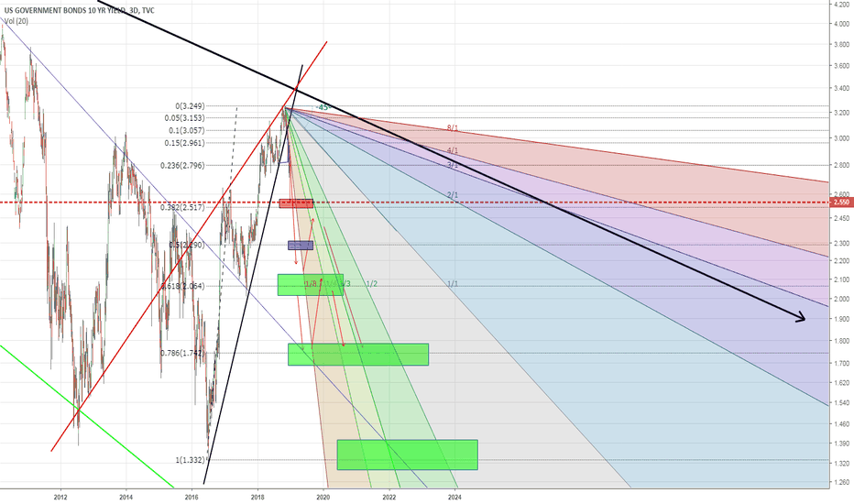The height and width of the screenshot is (504, 854).
Task: Click the 1.320 value on price axis
Action: click(x=841, y=463)
